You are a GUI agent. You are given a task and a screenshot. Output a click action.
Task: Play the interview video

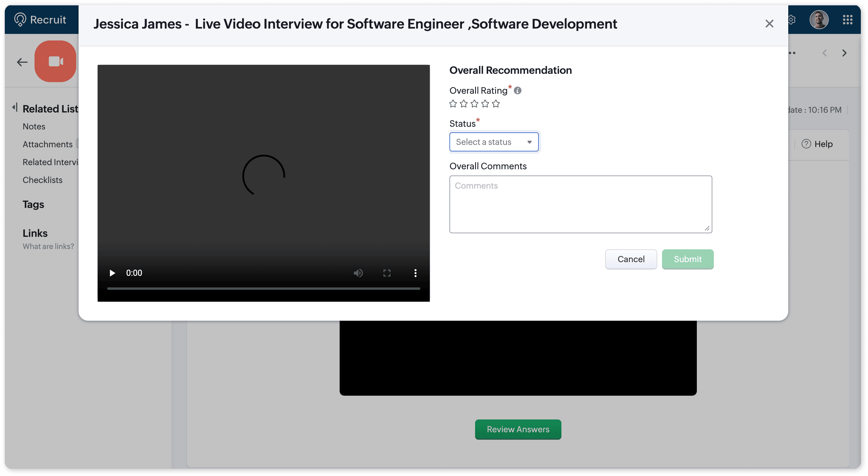pyautogui.click(x=112, y=273)
